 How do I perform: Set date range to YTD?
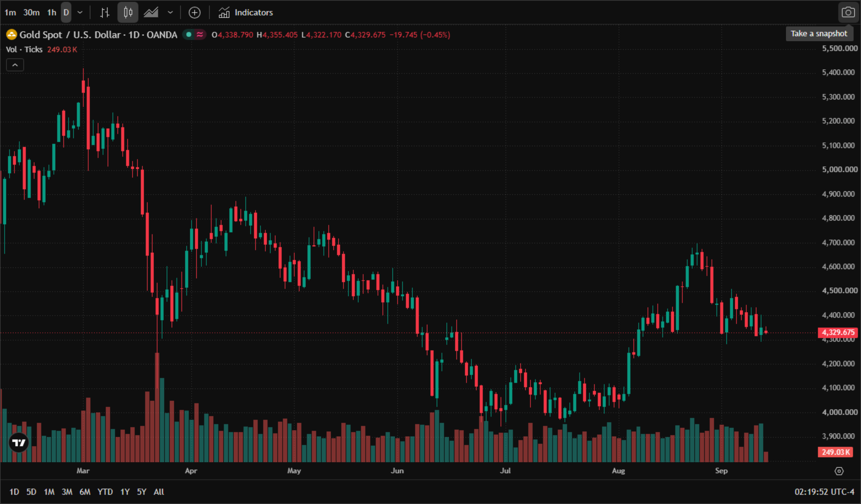105,492
